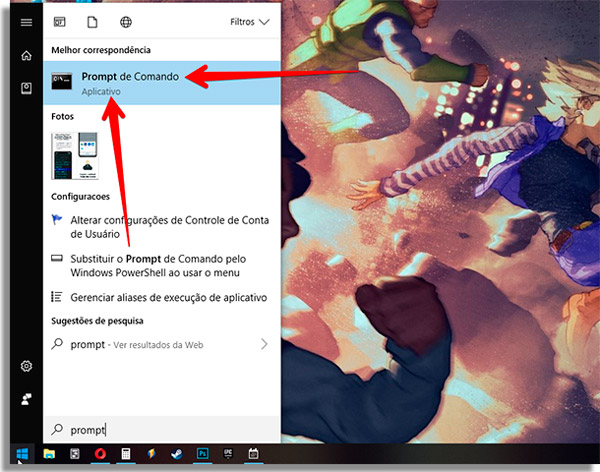
Task: Open the taskbar icon next to File Explorer
Action: [x=75, y=454]
